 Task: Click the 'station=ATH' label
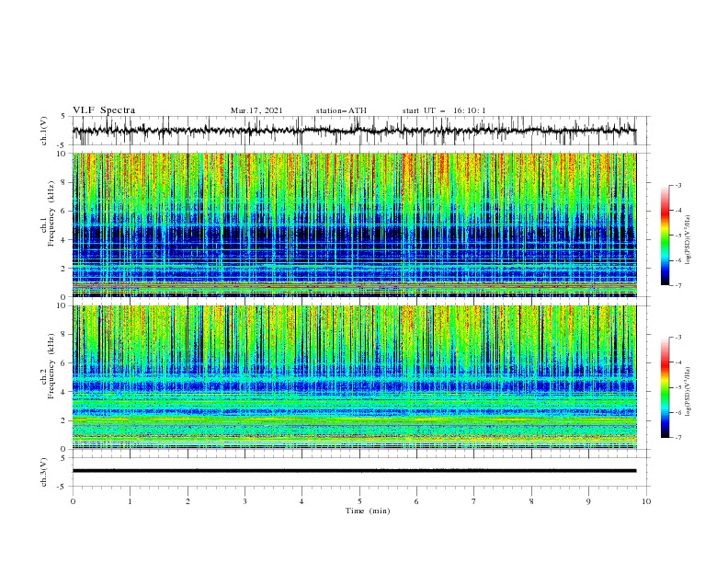[x=341, y=110]
